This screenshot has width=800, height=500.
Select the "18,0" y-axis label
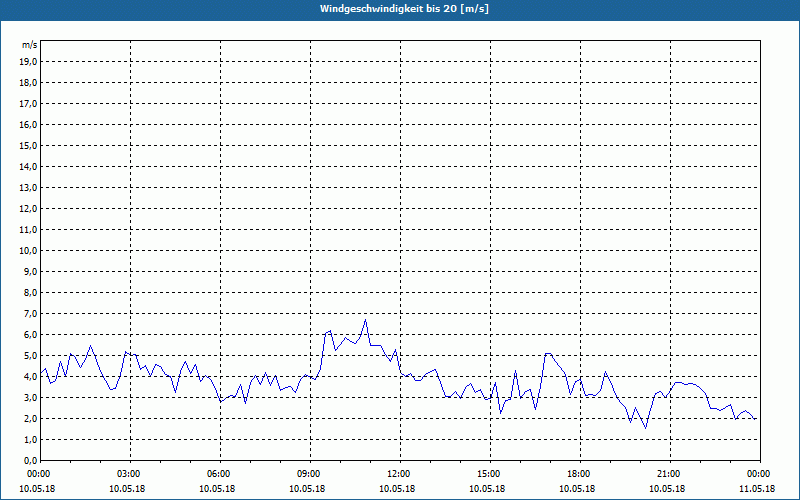point(28,83)
